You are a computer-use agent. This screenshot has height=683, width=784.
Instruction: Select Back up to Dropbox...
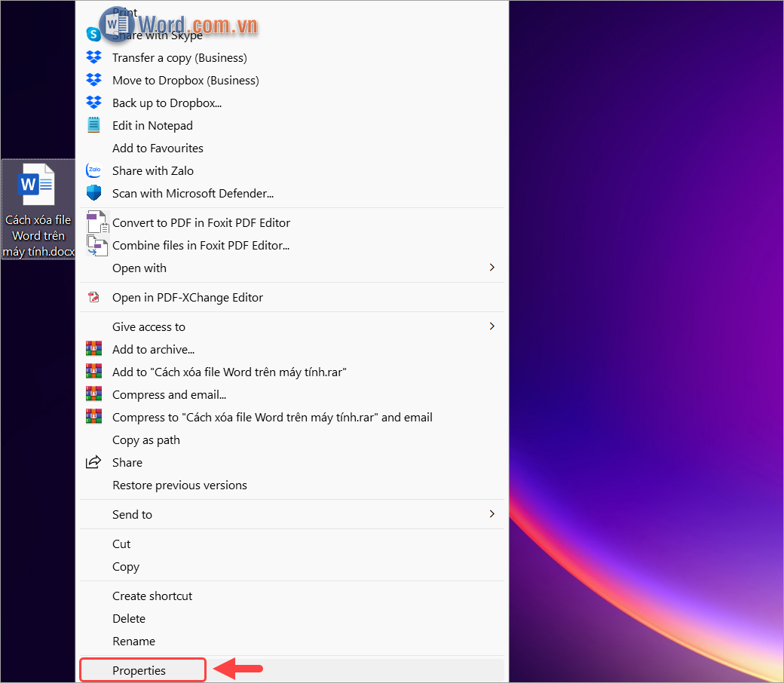coord(292,103)
